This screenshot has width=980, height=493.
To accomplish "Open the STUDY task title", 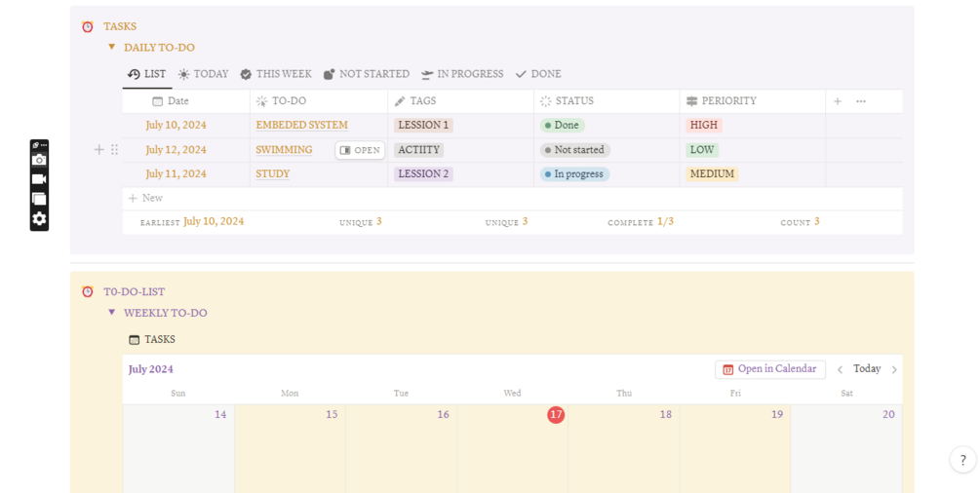I will [272, 173].
